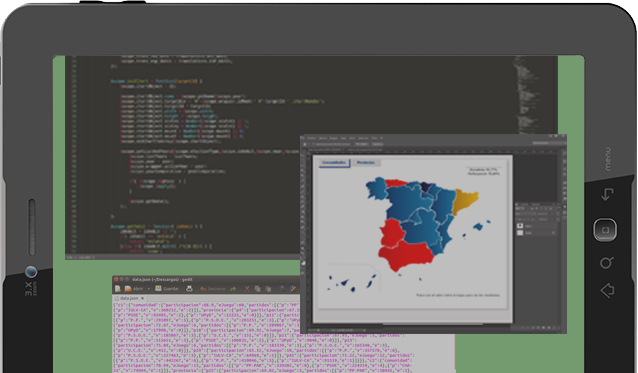Screen dimensions: 638x373
Task: Click the tablet's round home button
Action: tap(605, 230)
